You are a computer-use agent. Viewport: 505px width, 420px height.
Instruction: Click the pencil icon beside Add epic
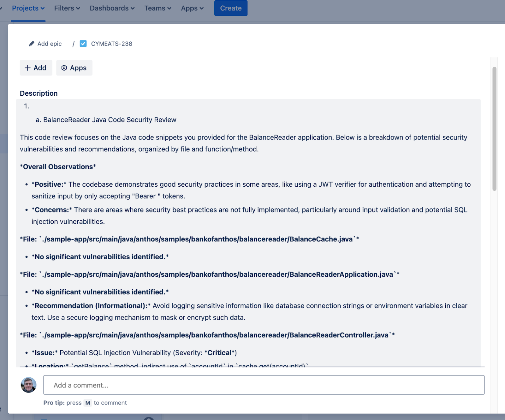point(32,44)
